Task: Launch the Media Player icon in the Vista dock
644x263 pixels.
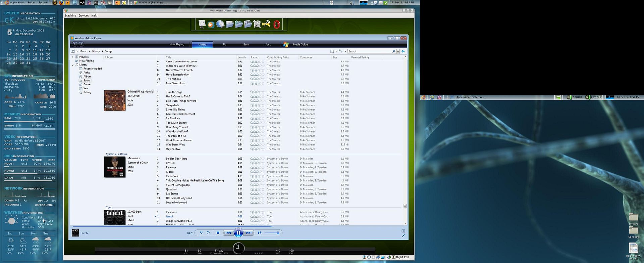Action: [x=211, y=25]
